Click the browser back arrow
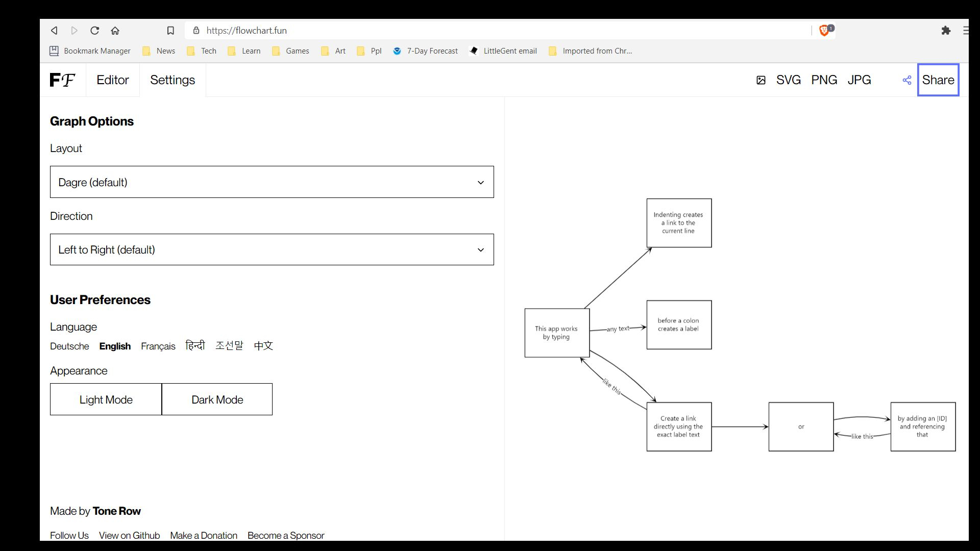The width and height of the screenshot is (980, 551). click(54, 31)
